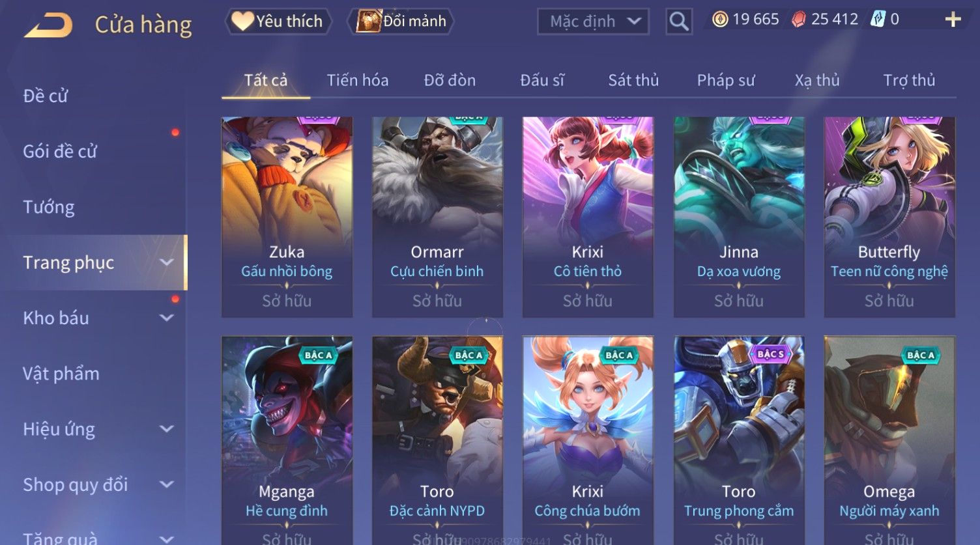Tap the gold coin balance icon
Screen dimensions: 980x545
click(x=719, y=20)
